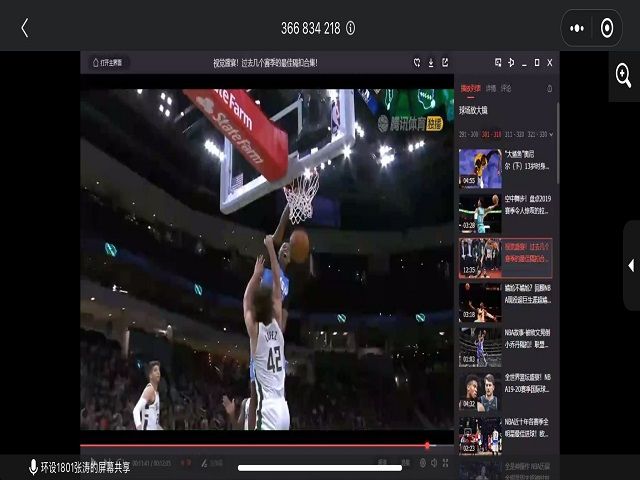
Task: Open the magnifier zoom tool on right edge
Action: pyautogui.click(x=622, y=75)
